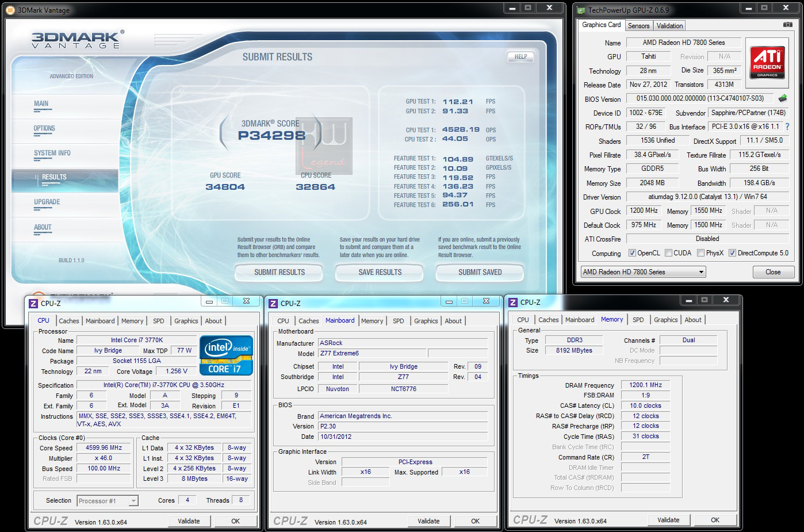Click the DRAM Frequency 1200.1 MHz value

[645, 385]
